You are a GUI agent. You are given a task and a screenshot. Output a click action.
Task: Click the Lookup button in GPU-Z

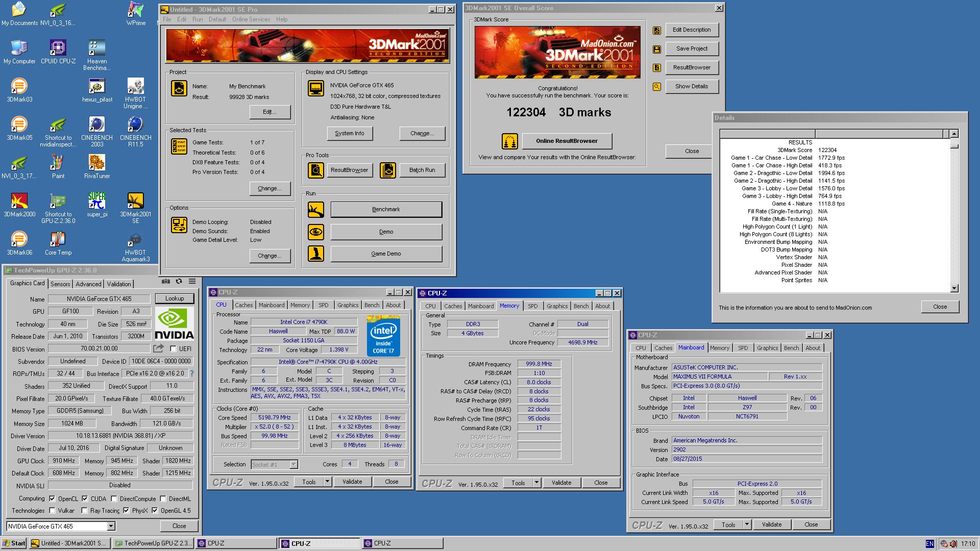[x=175, y=298]
